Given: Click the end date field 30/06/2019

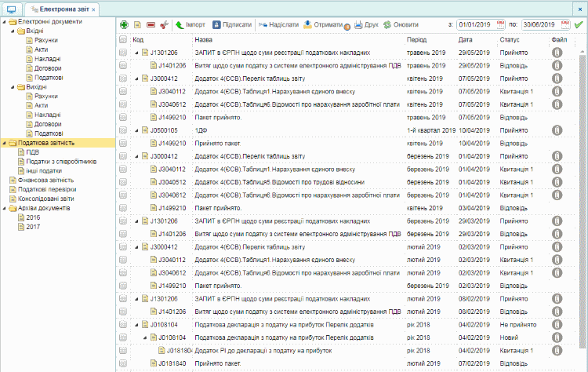Looking at the screenshot, I should [x=541, y=25].
